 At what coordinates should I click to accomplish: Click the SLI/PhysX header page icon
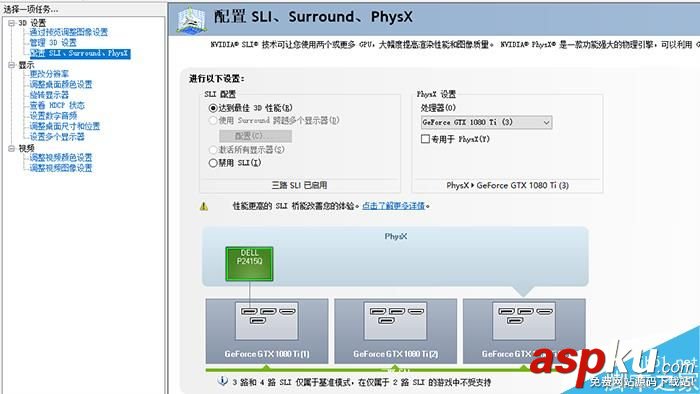(x=191, y=20)
